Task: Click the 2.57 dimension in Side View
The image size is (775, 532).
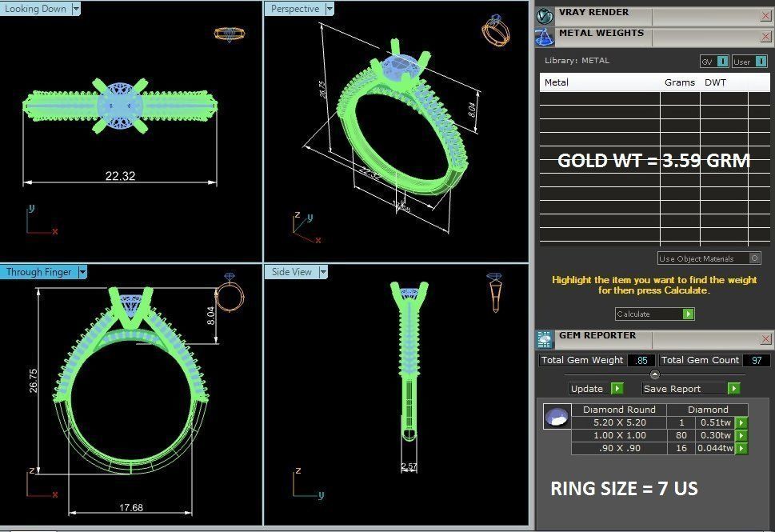Action: click(409, 466)
